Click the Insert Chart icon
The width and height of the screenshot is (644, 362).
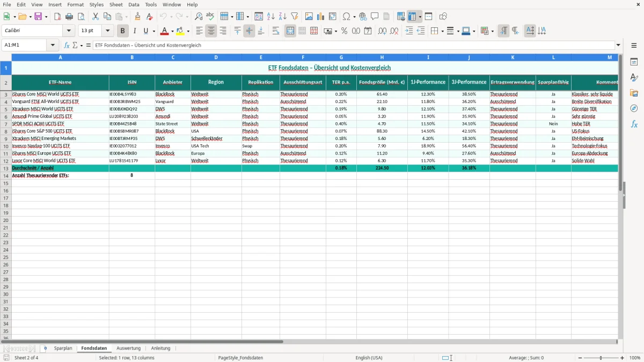[x=321, y=17]
